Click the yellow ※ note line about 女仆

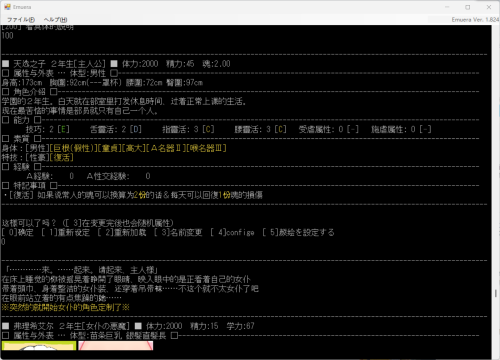66,307
